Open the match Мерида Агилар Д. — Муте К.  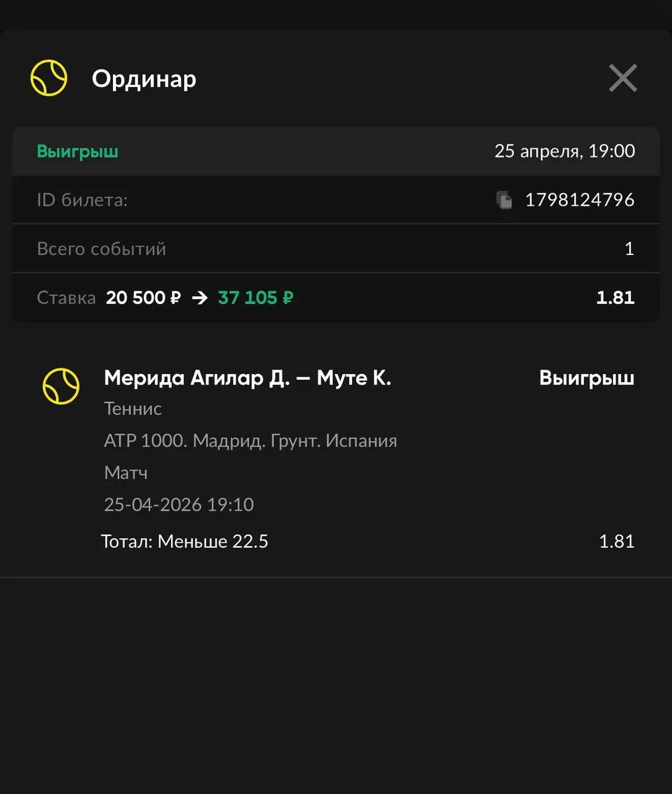[247, 378]
